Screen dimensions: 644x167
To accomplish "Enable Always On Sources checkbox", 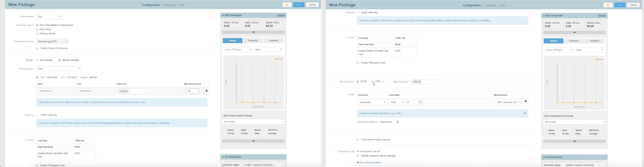I will [37, 48].
